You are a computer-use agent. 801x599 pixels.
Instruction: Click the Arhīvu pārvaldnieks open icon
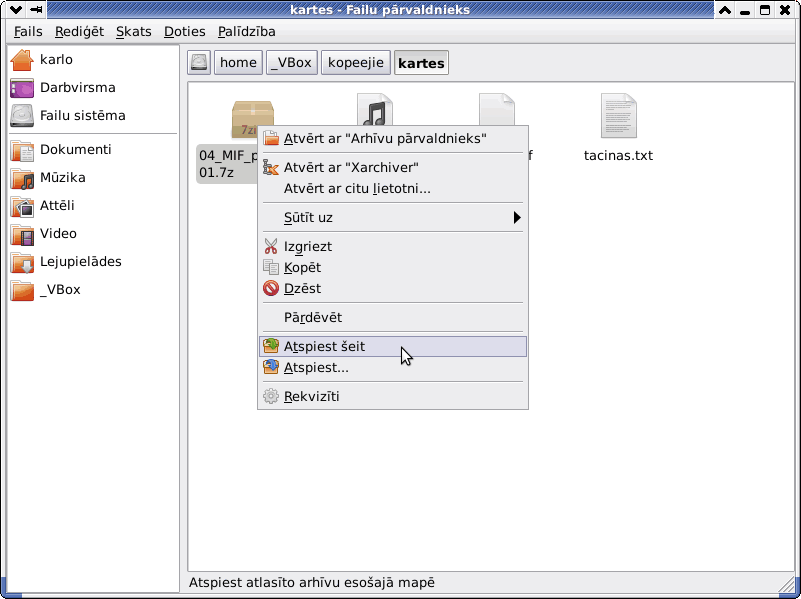click(271, 138)
